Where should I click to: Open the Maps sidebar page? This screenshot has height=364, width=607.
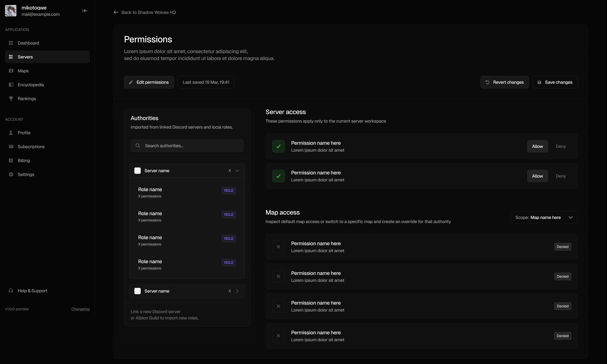(x=47, y=71)
